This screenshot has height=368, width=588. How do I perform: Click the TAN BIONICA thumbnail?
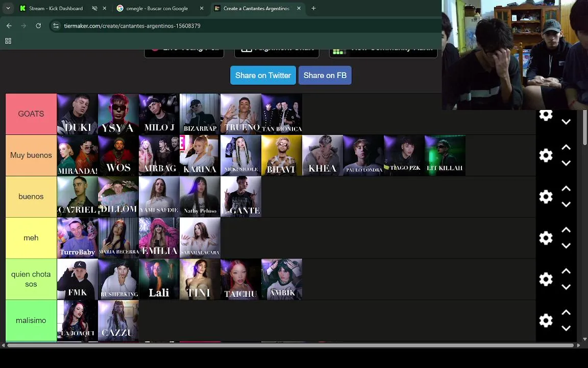pyautogui.click(x=282, y=114)
